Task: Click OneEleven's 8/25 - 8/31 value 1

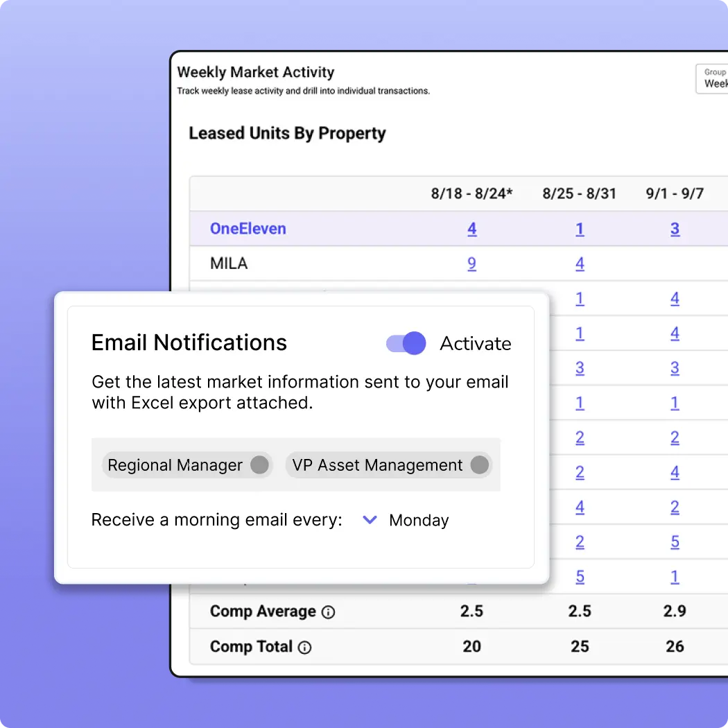Action: (580, 228)
